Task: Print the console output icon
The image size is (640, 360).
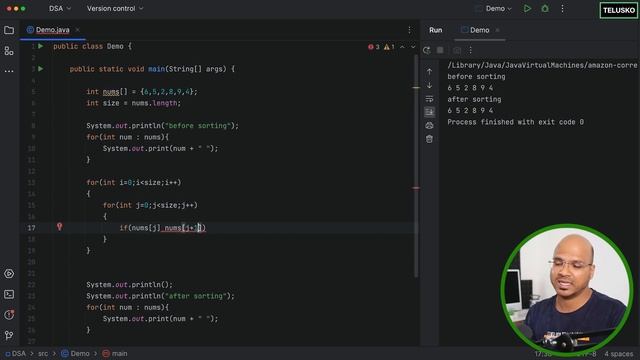Action: [x=429, y=125]
